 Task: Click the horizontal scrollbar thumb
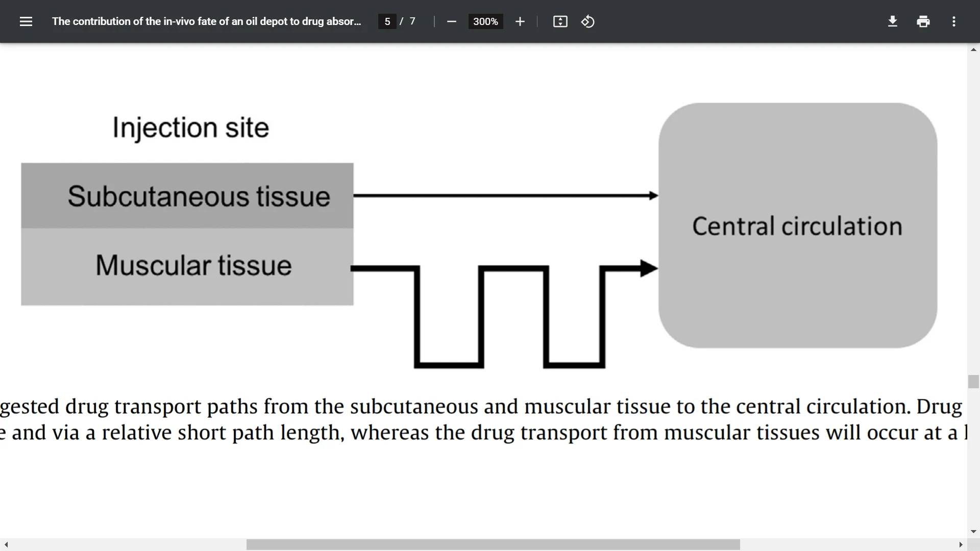coord(493,544)
